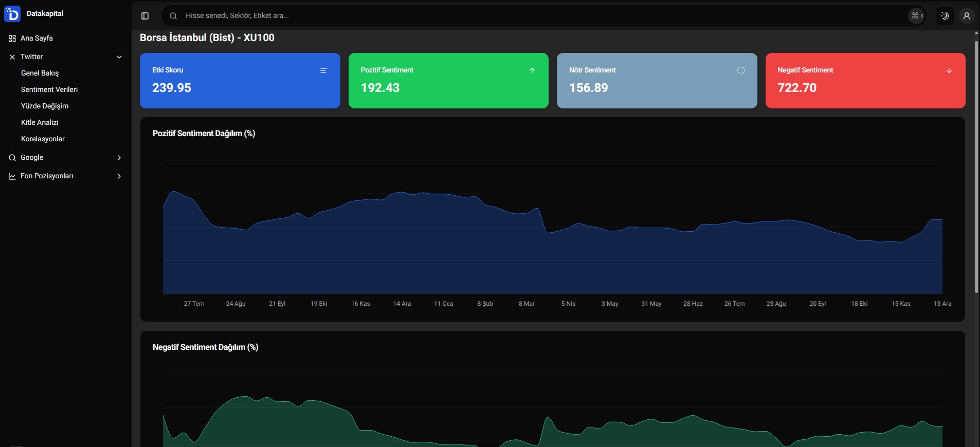Screen dimensions: 980x447
Task: Toggle dark mode theme icon
Action: (x=945, y=16)
